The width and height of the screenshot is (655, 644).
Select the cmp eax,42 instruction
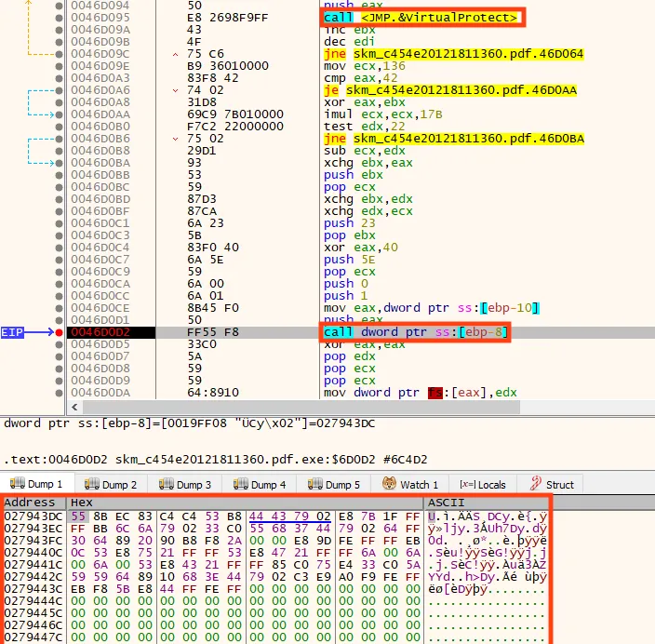(361, 78)
